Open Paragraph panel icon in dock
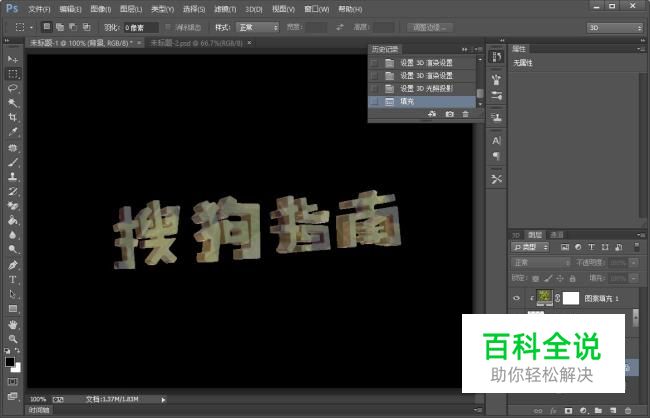The width and height of the screenshot is (650, 418). click(496, 156)
